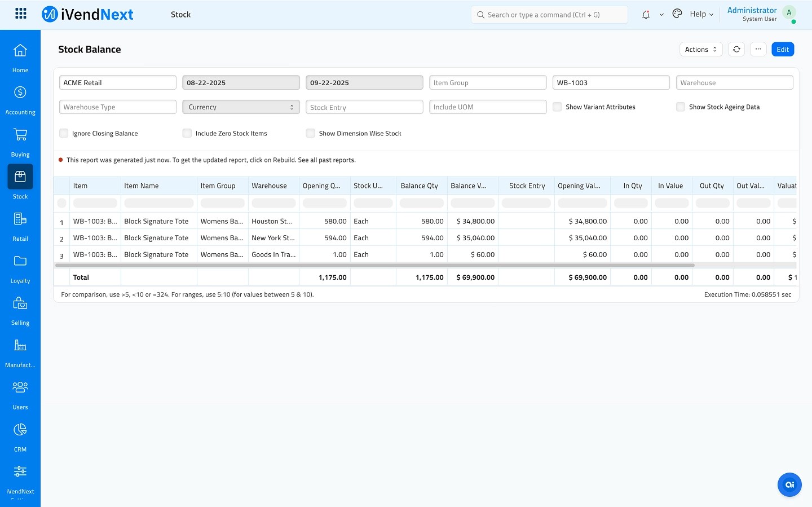
Task: Select the Stock module icon
Action: (20, 177)
